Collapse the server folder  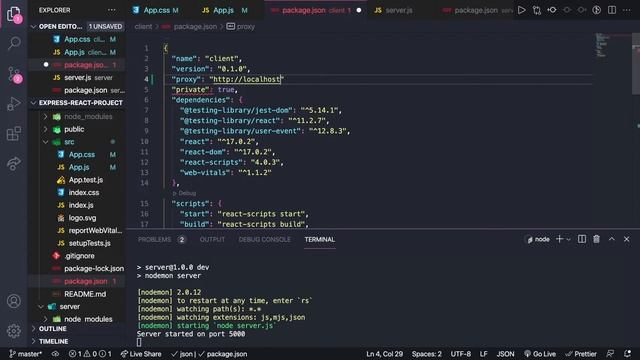[x=40, y=307]
